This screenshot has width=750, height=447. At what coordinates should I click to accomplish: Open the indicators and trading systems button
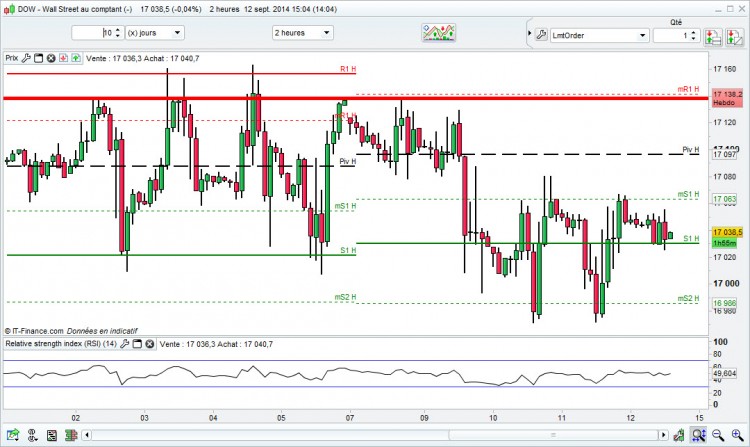click(439, 33)
